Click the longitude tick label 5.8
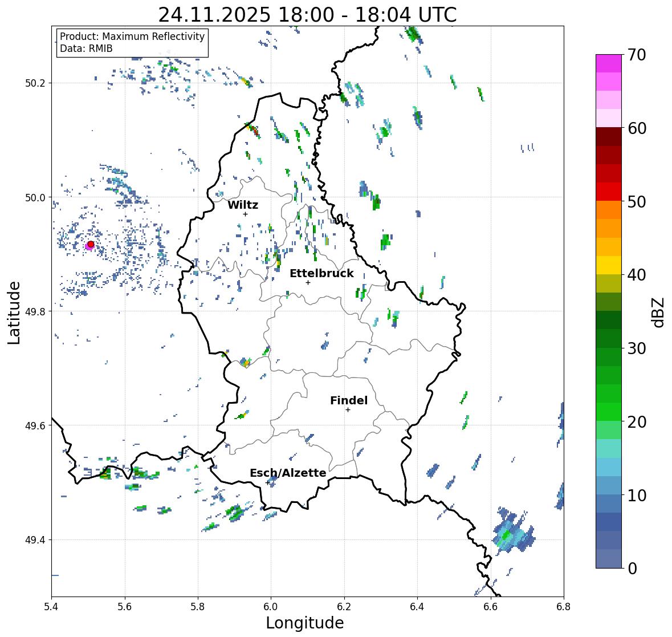Screen dimensions: 672x637 pyautogui.click(x=198, y=606)
